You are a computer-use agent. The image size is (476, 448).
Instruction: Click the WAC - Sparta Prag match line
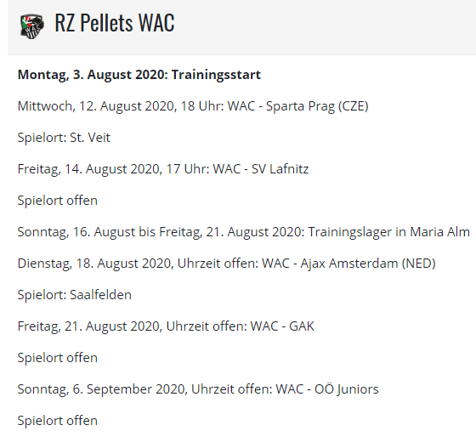[193, 106]
